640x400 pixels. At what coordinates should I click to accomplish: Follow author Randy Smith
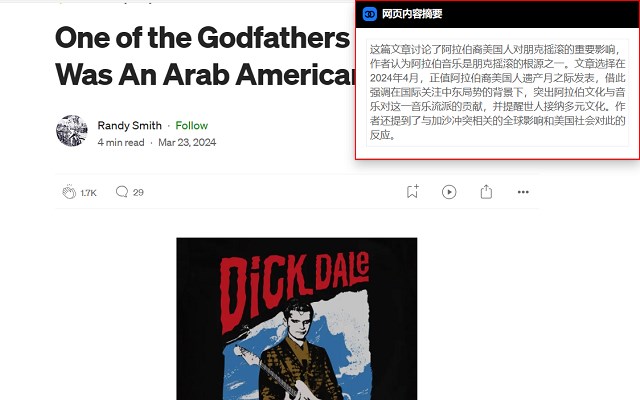click(x=191, y=125)
